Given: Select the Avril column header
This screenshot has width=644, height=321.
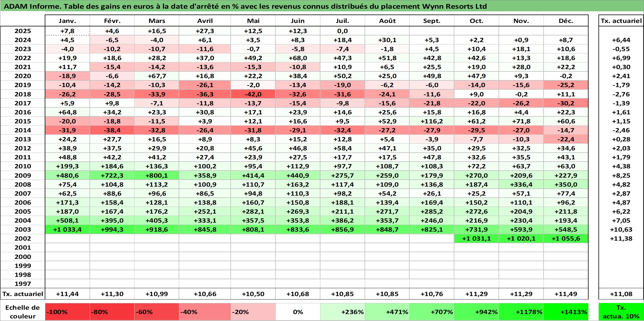Looking at the screenshot, I should (x=205, y=21).
